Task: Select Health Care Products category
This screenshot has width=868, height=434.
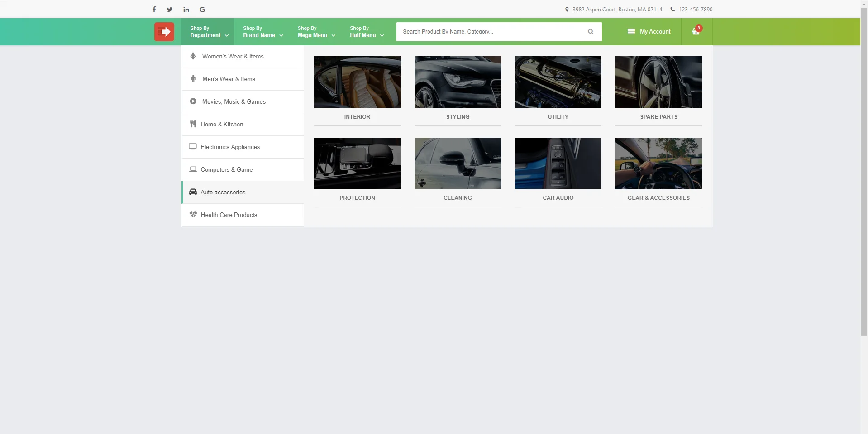Action: pos(243,215)
